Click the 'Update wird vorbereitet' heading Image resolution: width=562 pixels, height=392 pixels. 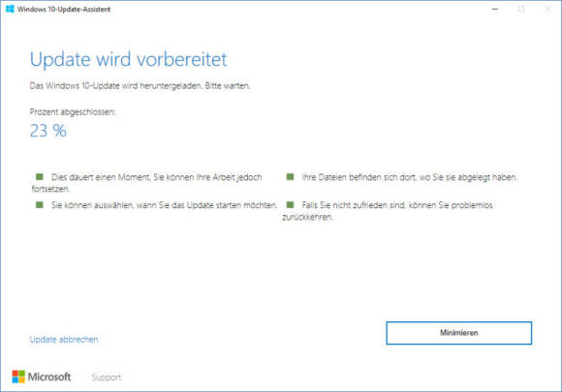tap(128, 59)
